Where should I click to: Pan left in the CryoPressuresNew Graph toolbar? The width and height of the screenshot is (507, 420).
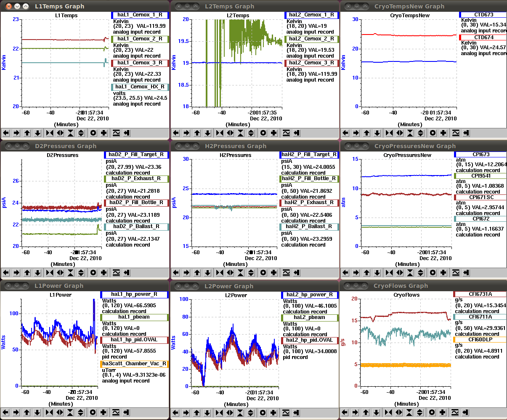click(346, 272)
